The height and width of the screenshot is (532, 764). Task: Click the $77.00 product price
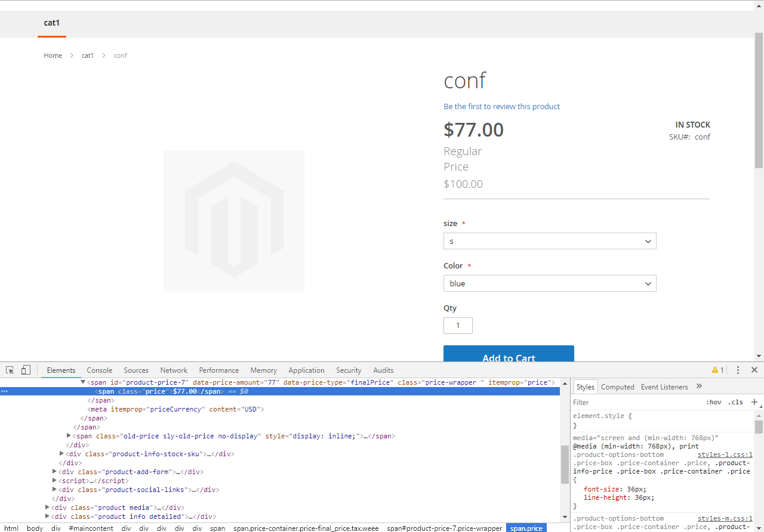(x=474, y=129)
